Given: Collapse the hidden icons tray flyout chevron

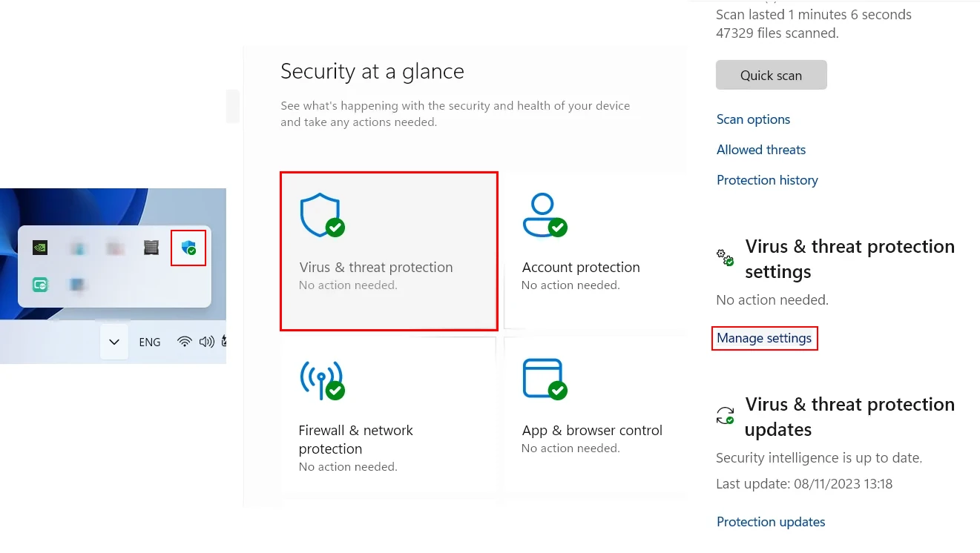Looking at the screenshot, I should click(x=113, y=342).
